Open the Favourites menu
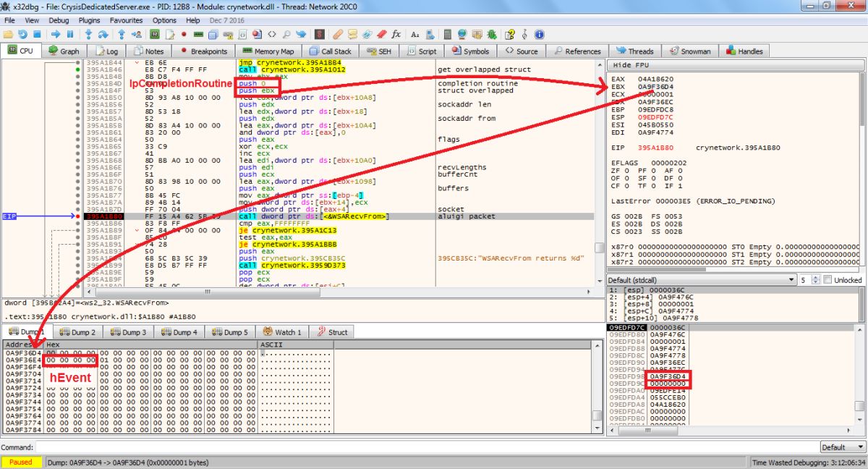 (x=127, y=20)
